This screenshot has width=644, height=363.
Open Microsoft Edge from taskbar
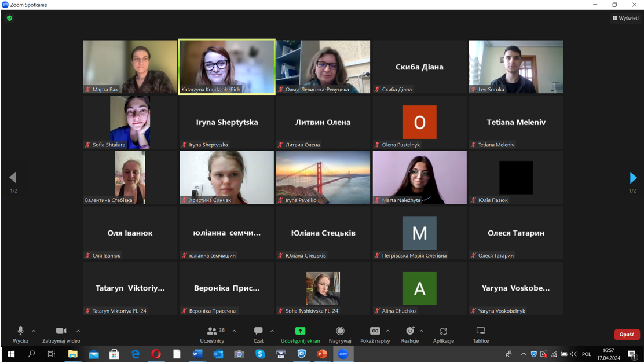(135, 354)
